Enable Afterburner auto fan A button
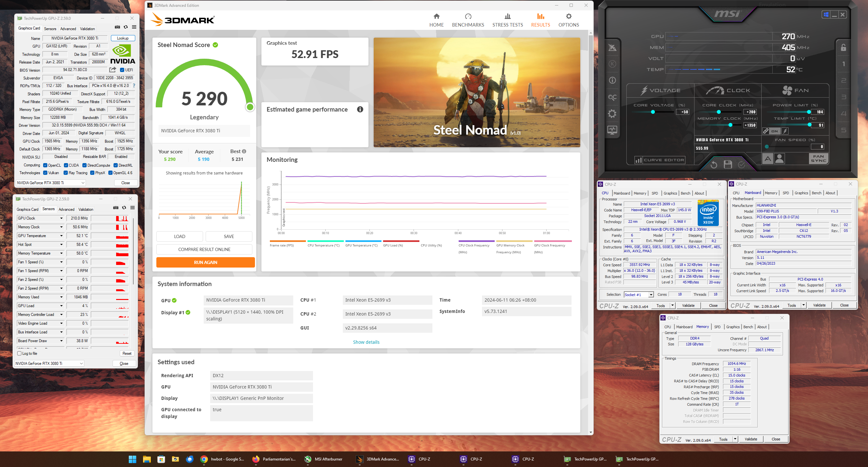This screenshot has height=467, width=868. (x=767, y=159)
